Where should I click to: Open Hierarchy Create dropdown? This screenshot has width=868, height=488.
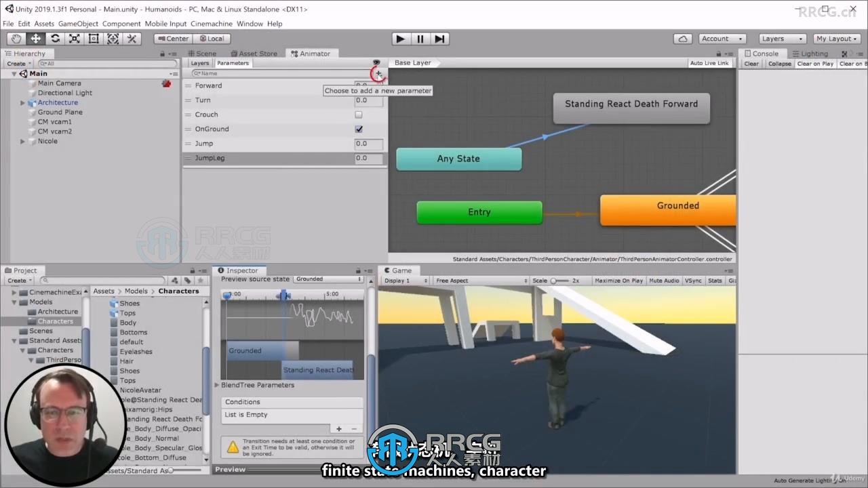[18, 64]
